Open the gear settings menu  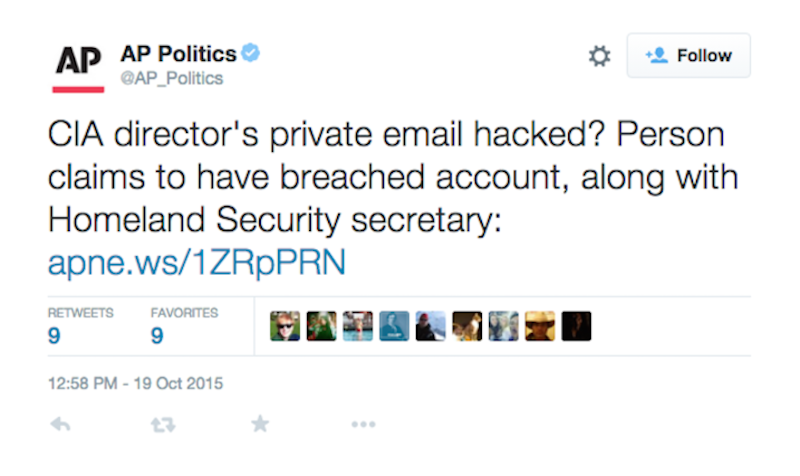pos(599,56)
